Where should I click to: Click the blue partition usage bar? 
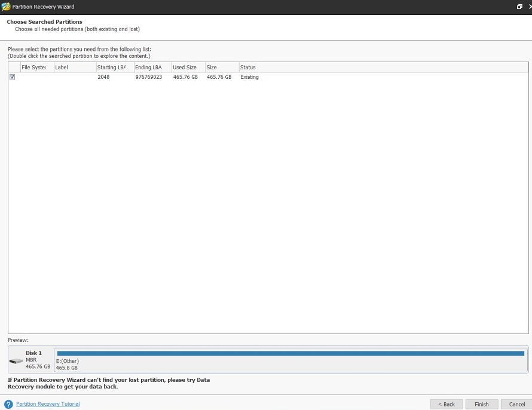[x=291, y=353]
